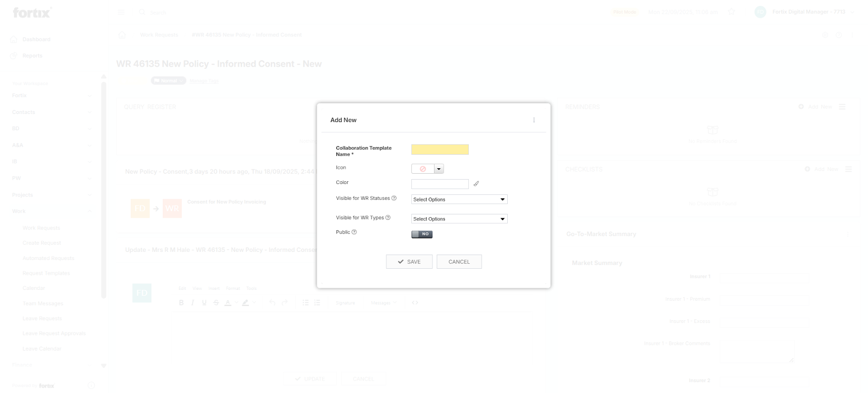Open Reports in the left sidebar
Viewport: 868px width, 393px height.
click(x=32, y=56)
